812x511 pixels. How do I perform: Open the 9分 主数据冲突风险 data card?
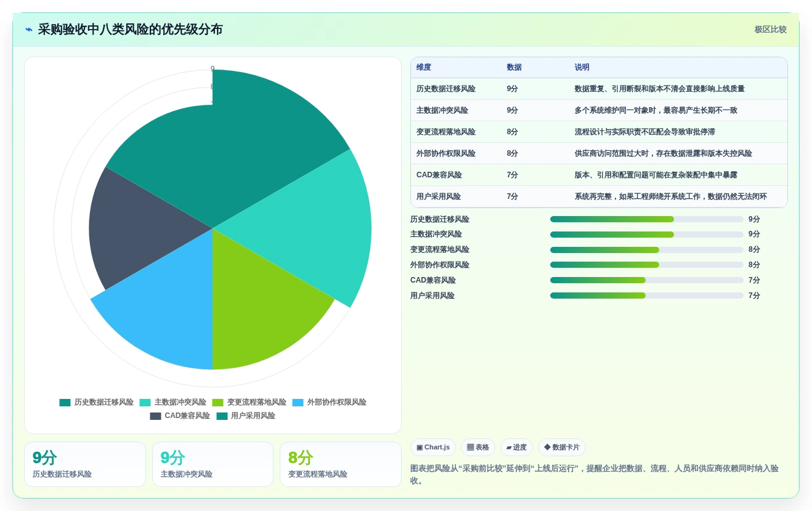point(213,464)
